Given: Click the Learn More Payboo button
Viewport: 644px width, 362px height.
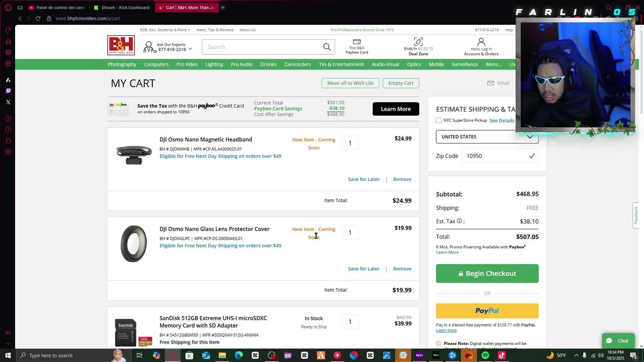Looking at the screenshot, I should pyautogui.click(x=396, y=109).
